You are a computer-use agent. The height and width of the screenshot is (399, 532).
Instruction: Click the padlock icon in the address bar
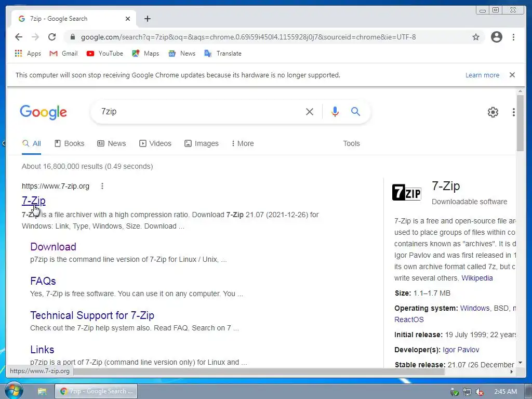(x=72, y=37)
